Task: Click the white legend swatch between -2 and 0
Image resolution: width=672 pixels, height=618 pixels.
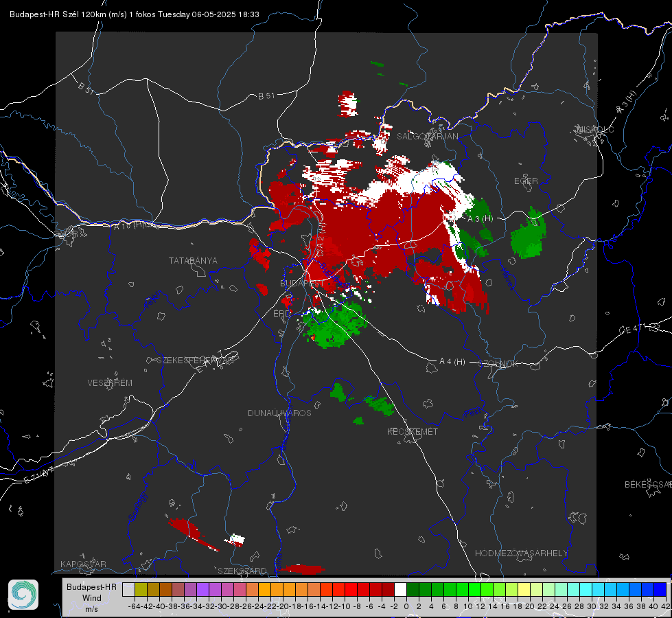Action: tap(400, 590)
